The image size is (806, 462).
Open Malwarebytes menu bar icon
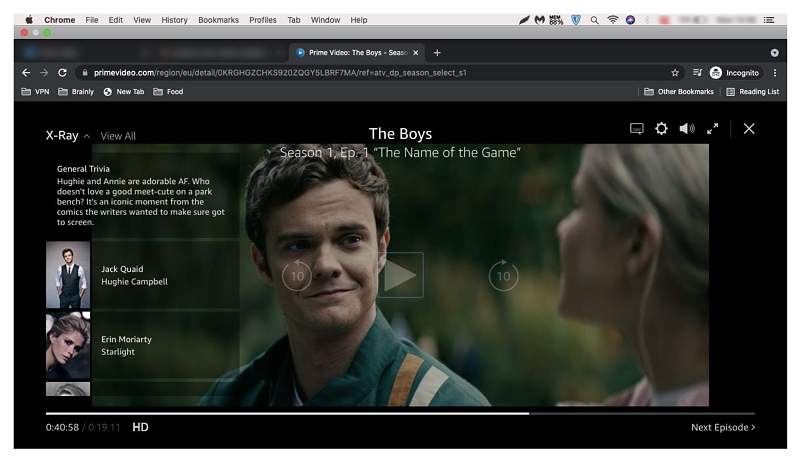pyautogui.click(x=540, y=20)
